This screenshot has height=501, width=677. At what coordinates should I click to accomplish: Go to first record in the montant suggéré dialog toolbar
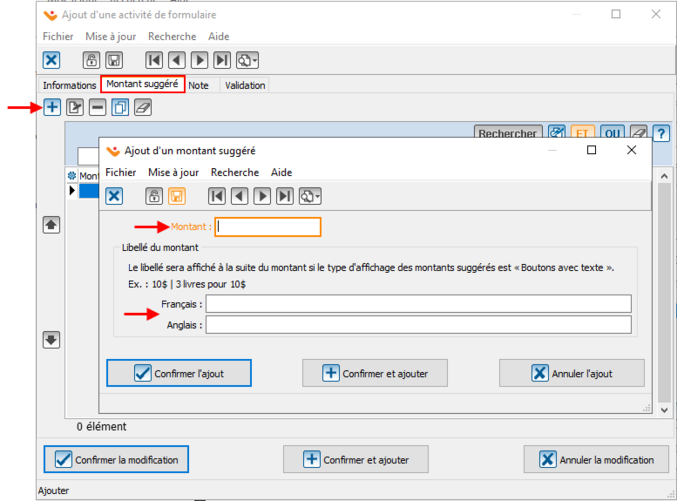pyautogui.click(x=217, y=196)
